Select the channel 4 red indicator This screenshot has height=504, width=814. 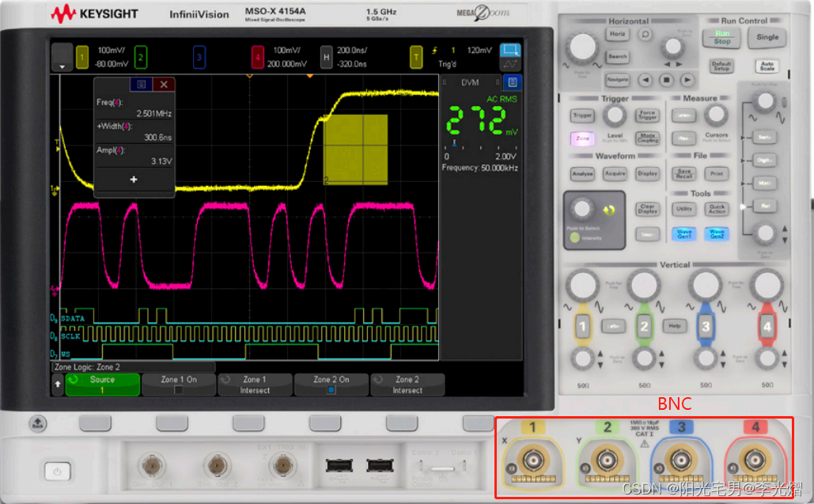pyautogui.click(x=258, y=57)
